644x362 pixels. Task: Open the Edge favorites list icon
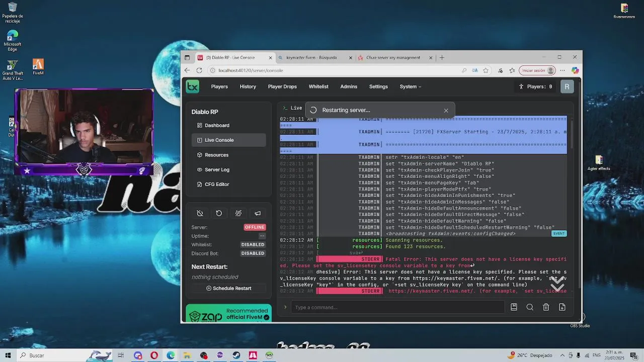click(512, 70)
